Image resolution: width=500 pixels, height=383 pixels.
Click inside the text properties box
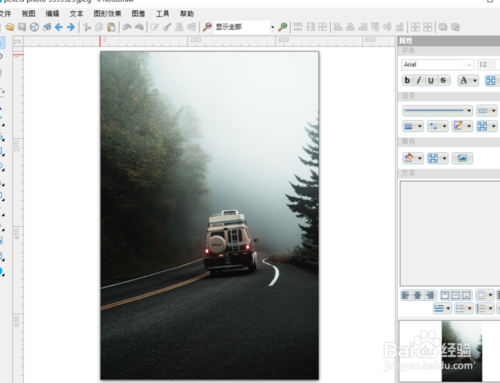(x=450, y=233)
